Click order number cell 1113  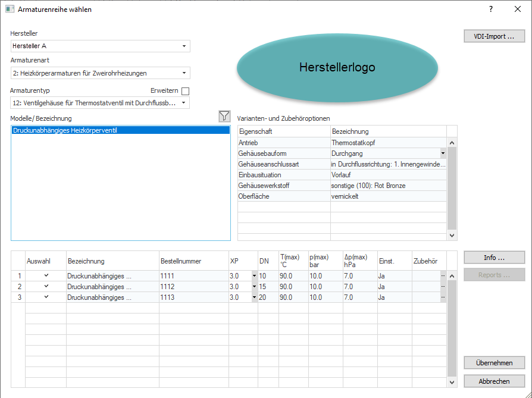point(194,297)
